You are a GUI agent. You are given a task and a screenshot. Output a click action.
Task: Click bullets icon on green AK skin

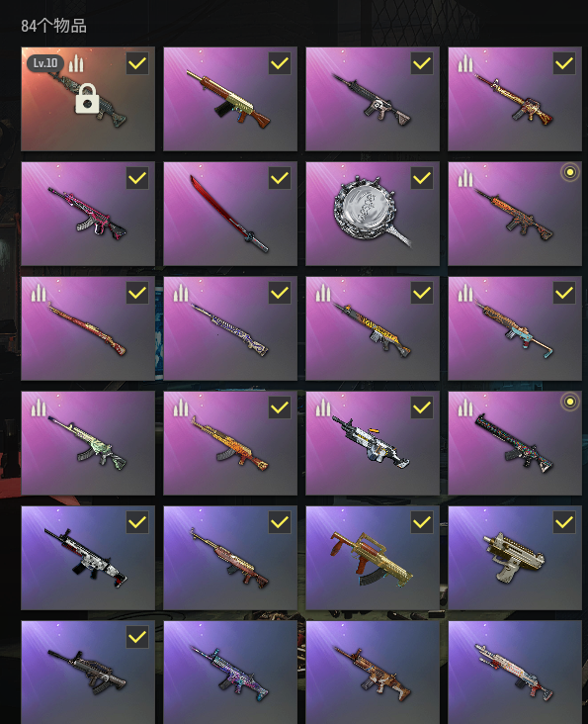pos(39,407)
